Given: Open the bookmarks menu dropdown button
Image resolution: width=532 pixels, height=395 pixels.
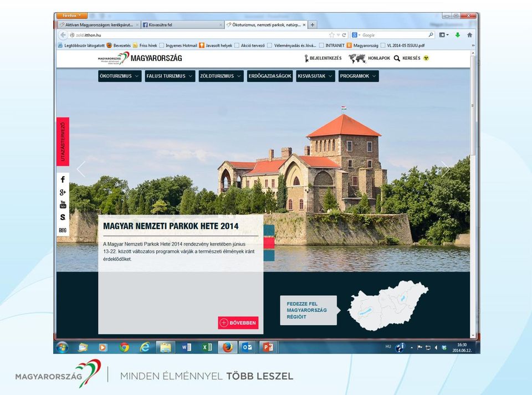Looking at the screenshot, I should 444,35.
